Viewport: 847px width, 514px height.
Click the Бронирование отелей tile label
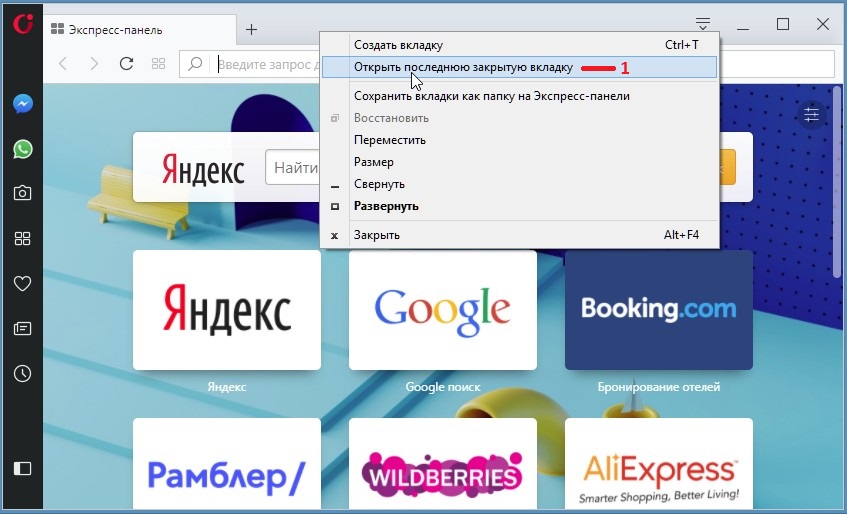[x=659, y=387]
